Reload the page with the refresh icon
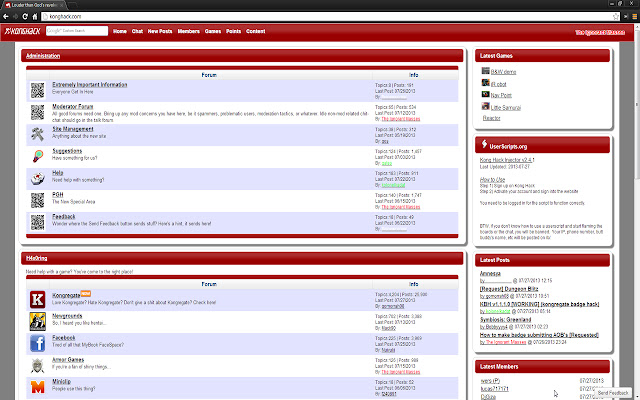The width and height of the screenshot is (640, 400). click(x=25, y=16)
